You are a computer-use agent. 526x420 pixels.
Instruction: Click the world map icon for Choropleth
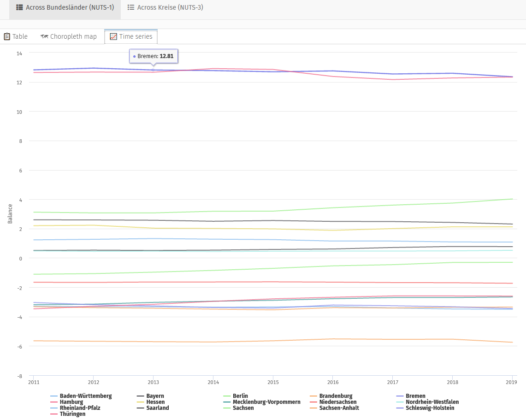(44, 36)
